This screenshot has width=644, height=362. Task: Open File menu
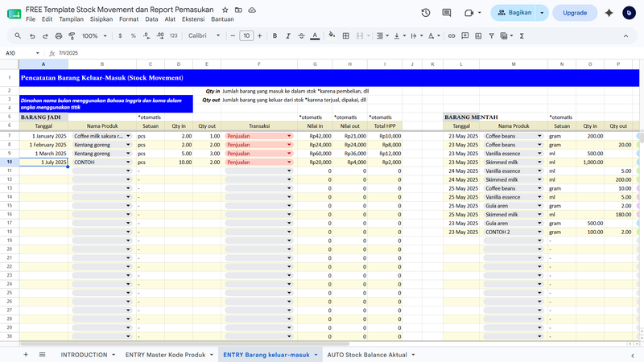pyautogui.click(x=31, y=19)
